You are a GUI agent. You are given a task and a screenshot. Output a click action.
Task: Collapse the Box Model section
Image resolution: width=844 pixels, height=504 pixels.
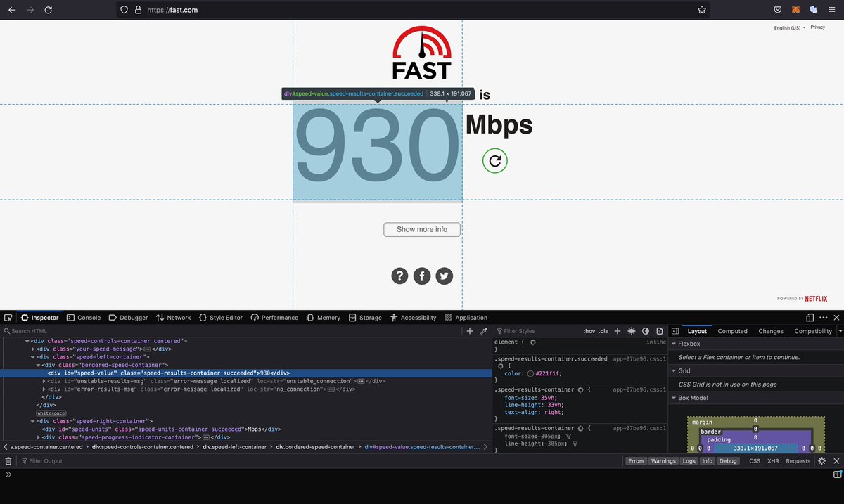674,398
